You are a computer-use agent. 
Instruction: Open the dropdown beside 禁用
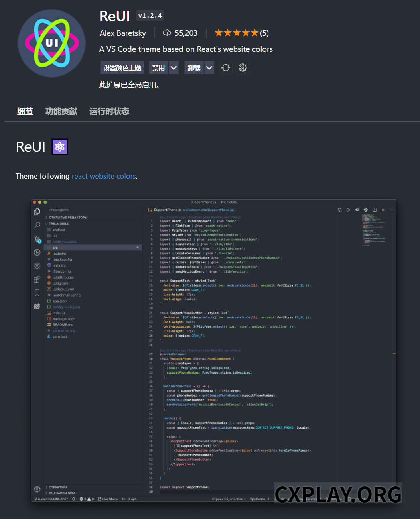174,68
